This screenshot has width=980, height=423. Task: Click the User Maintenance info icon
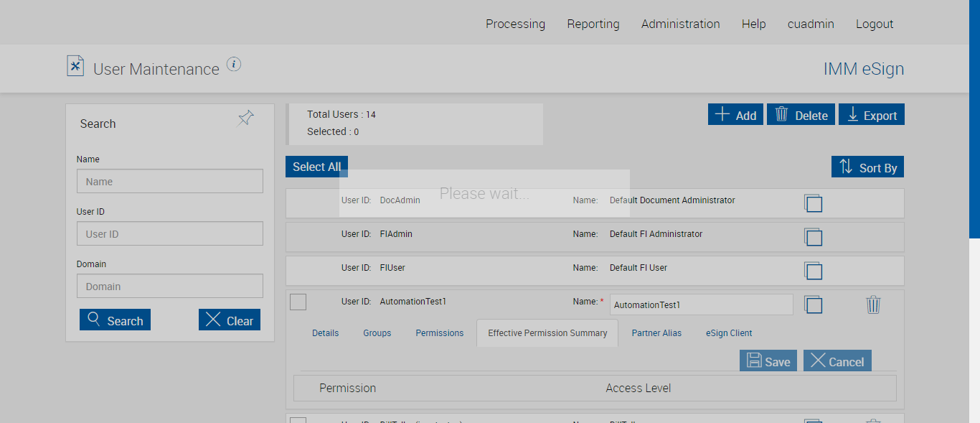coord(234,64)
